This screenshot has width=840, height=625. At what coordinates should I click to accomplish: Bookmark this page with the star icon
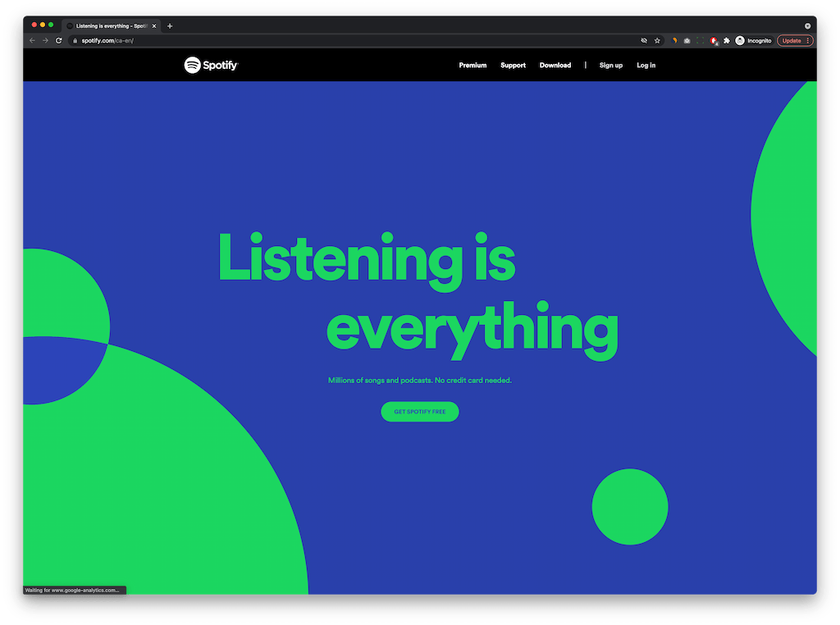[x=657, y=40]
